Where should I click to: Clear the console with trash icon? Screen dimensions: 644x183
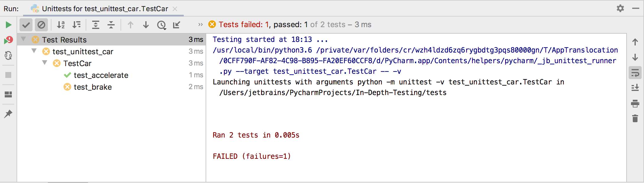635,119
